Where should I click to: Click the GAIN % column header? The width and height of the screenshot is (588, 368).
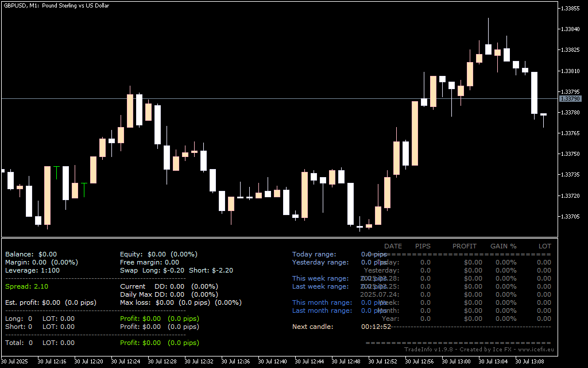[503, 246]
